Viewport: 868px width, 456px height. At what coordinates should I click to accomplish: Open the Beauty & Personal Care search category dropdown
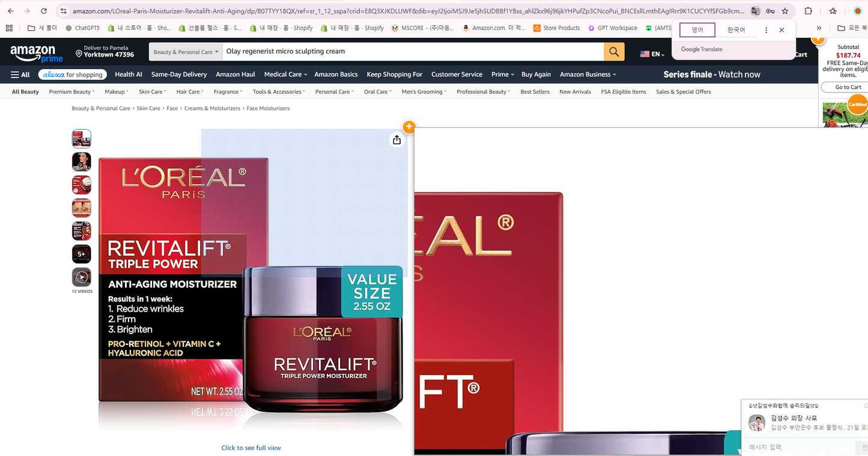[186, 52]
